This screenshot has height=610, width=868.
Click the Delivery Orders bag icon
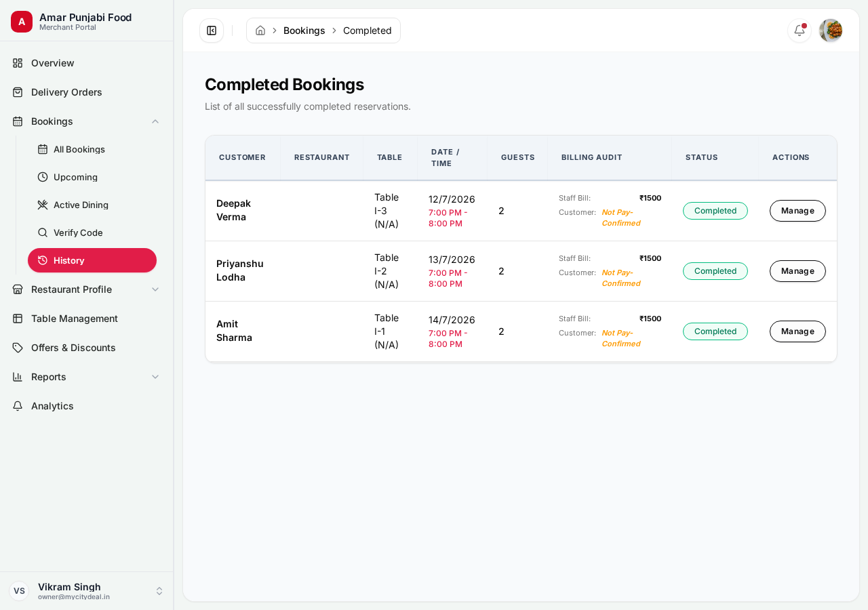18,92
